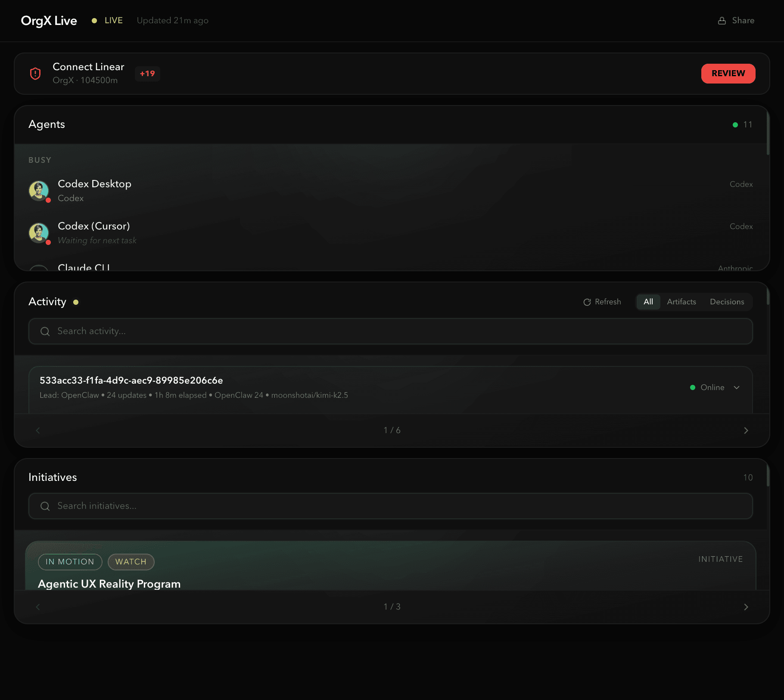Toggle the LIVE indicator dot
Screen dimensions: 784x700
coord(94,20)
